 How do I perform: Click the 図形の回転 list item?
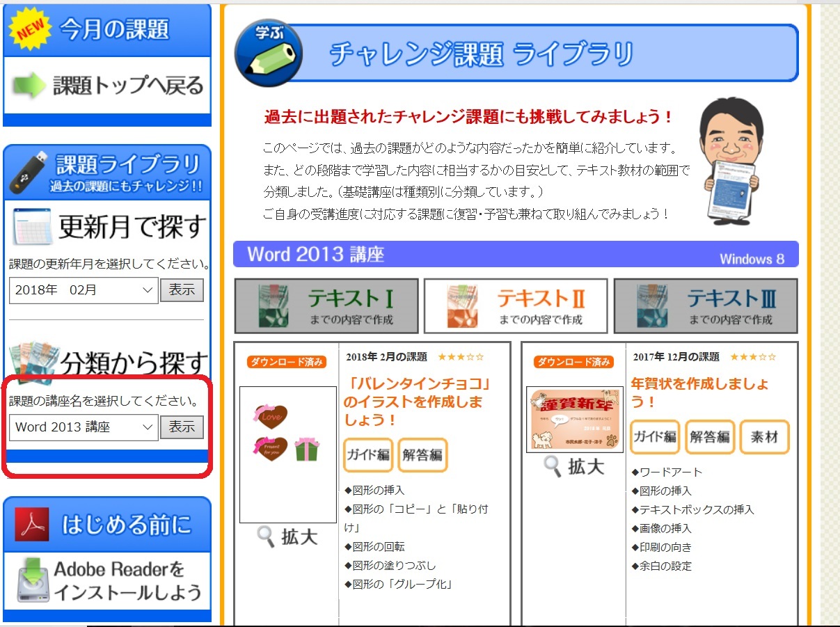click(374, 546)
